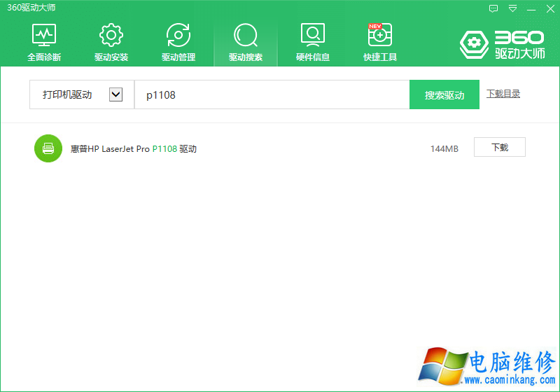
Task: Click the green printer icon beside HP result
Action: tap(48, 148)
